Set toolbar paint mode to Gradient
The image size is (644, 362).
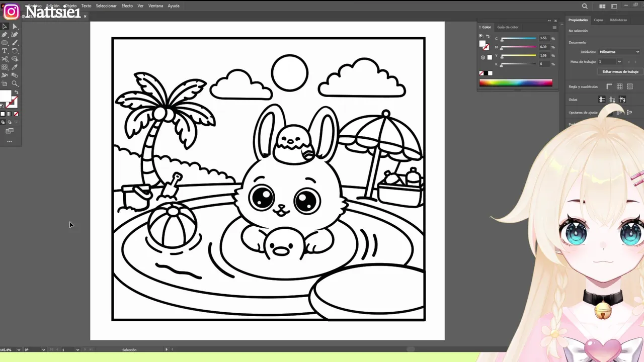(9, 114)
